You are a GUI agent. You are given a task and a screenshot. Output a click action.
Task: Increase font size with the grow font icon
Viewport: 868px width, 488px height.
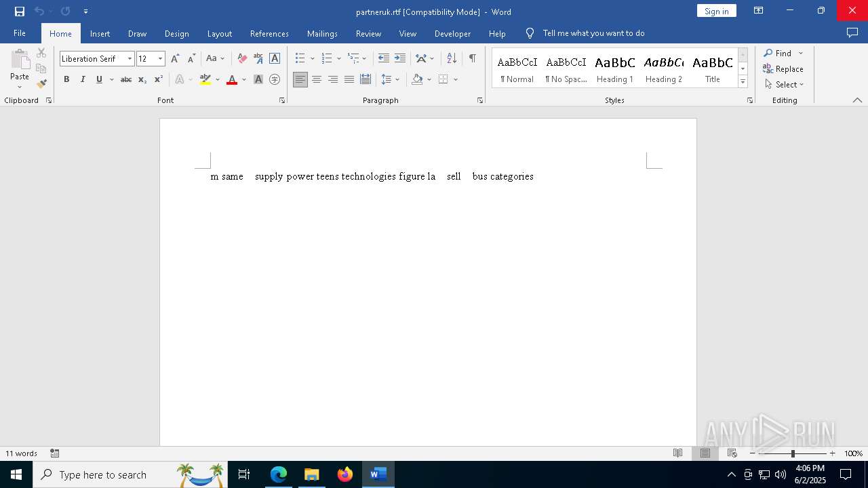click(x=175, y=58)
